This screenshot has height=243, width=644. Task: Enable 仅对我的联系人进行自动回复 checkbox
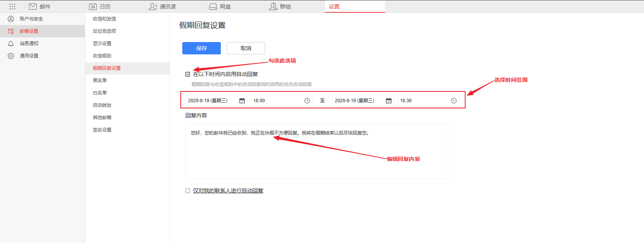point(188,191)
